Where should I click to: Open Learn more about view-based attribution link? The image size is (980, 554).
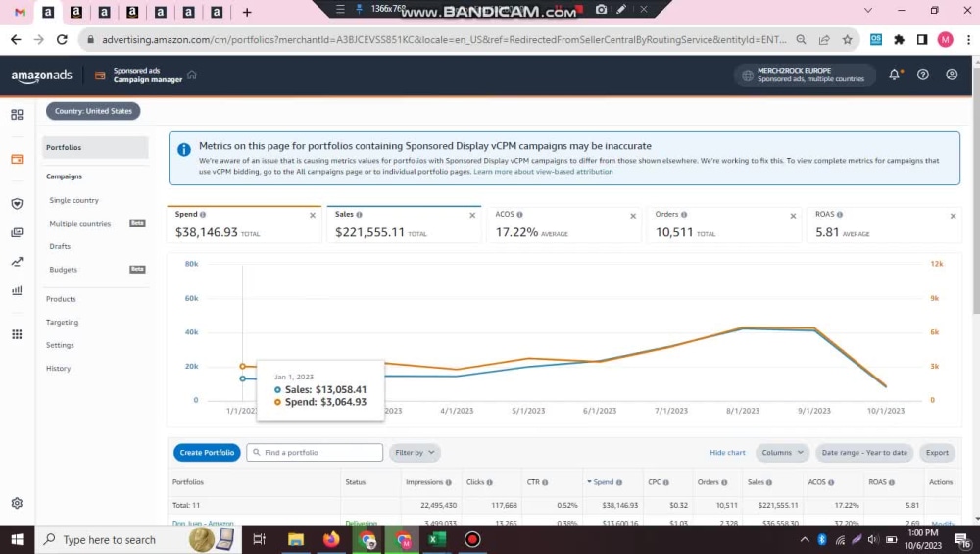click(543, 172)
